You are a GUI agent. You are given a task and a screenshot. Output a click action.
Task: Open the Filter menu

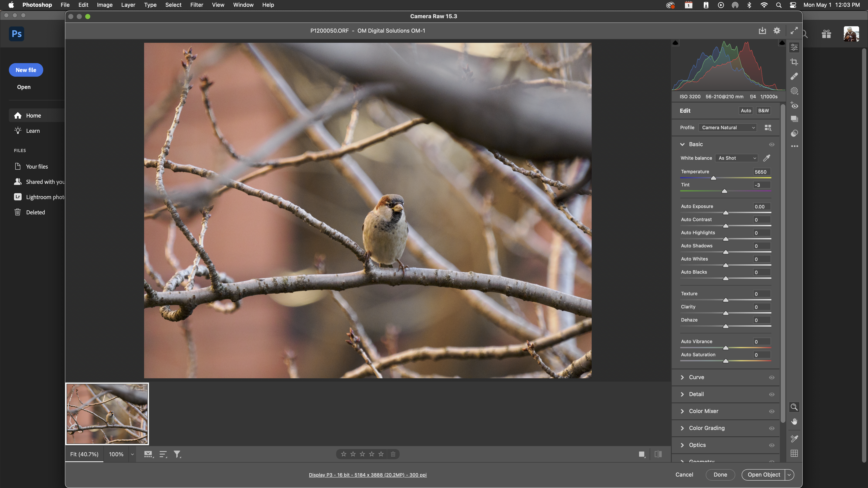[196, 5]
